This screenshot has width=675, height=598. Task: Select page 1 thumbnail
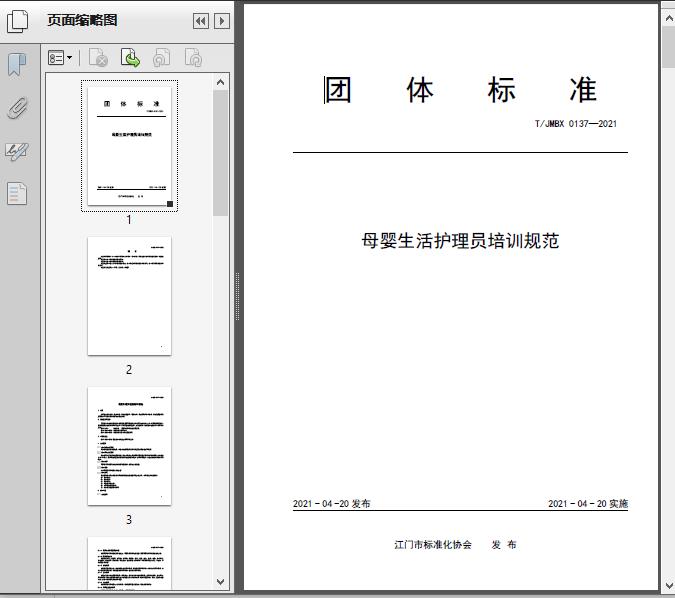[129, 146]
